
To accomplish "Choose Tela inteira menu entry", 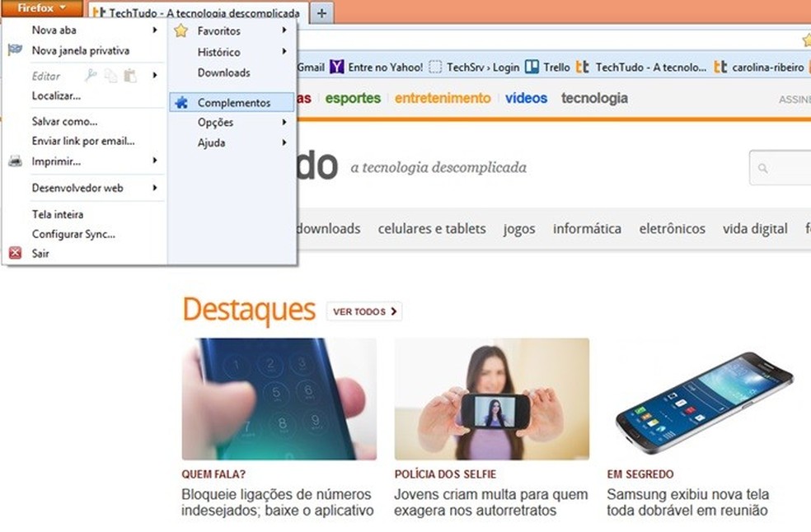I will [58, 214].
